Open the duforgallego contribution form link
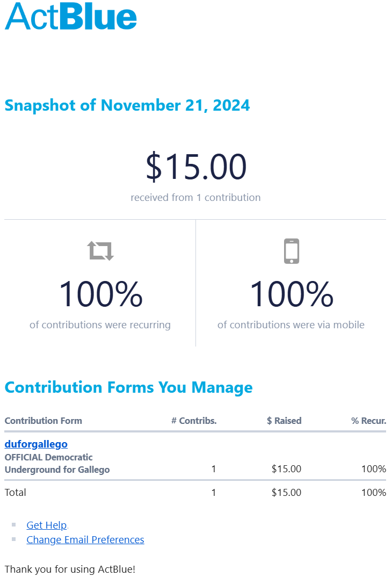This screenshot has width=392, height=577. (x=36, y=444)
